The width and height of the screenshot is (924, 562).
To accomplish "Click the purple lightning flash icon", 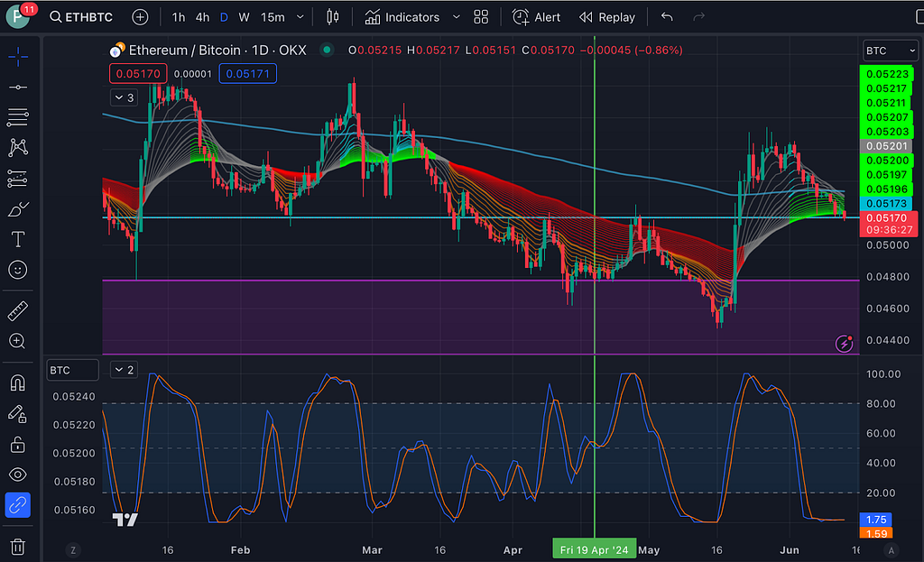I will (x=844, y=344).
